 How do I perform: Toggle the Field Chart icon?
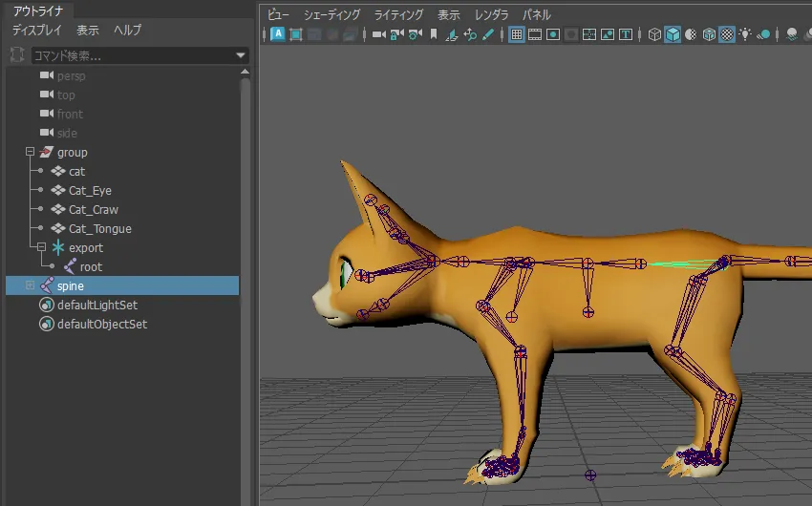pyautogui.click(x=589, y=34)
